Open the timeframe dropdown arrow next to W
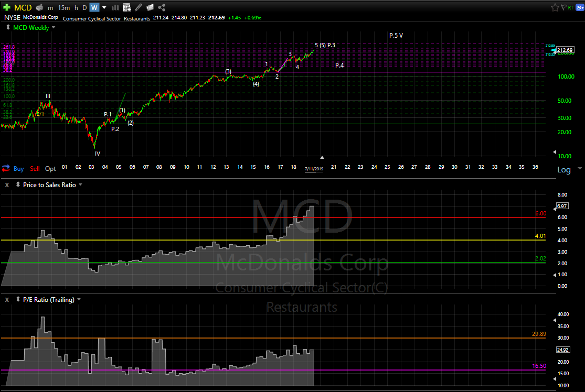 (x=104, y=7)
